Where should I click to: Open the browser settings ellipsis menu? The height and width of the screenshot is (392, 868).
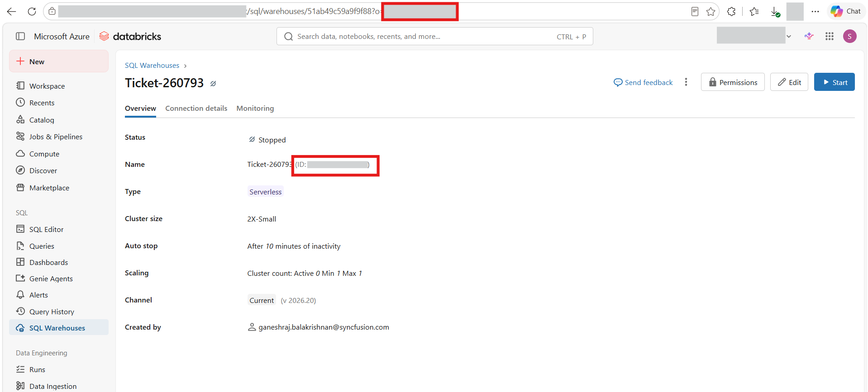click(x=815, y=12)
